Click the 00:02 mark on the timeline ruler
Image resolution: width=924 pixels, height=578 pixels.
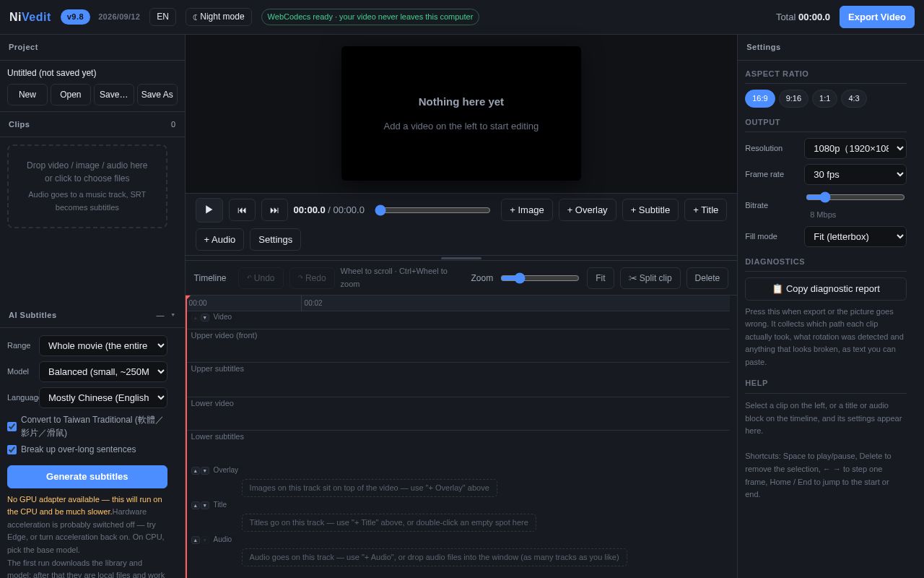pyautogui.click(x=313, y=303)
